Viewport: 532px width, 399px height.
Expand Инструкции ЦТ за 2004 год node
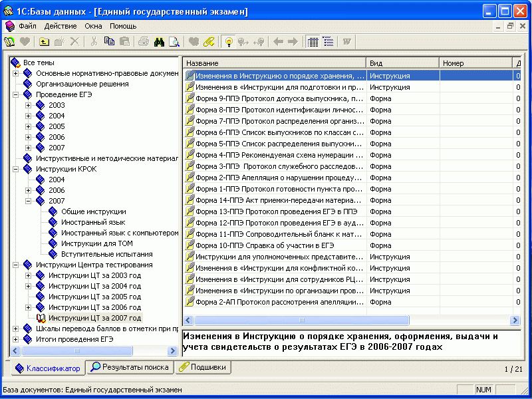tap(28, 286)
